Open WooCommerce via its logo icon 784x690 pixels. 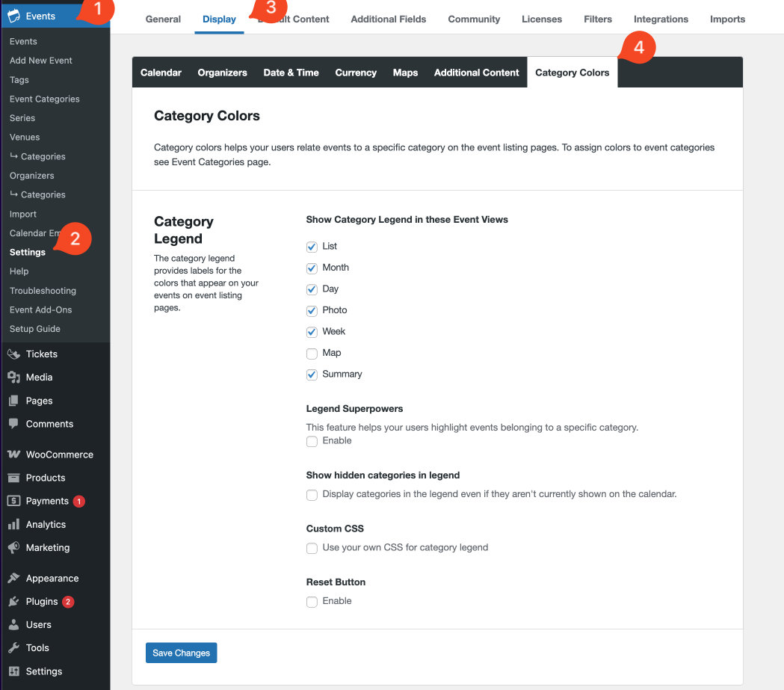coord(13,455)
